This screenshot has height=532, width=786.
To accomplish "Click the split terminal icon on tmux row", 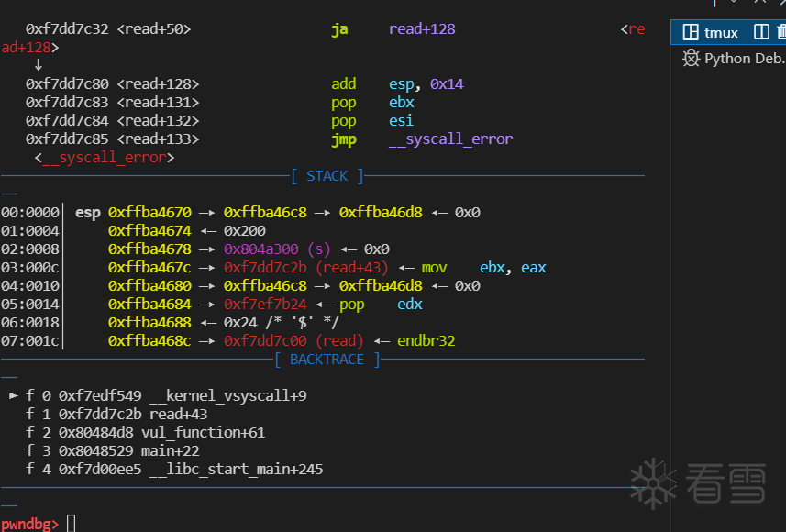I will [x=761, y=32].
